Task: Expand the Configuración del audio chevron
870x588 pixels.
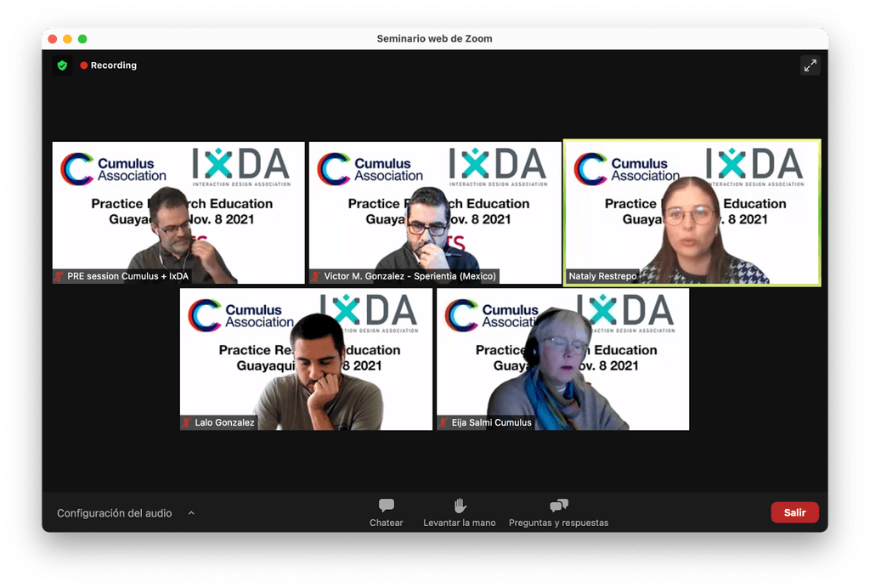Action: point(191,512)
